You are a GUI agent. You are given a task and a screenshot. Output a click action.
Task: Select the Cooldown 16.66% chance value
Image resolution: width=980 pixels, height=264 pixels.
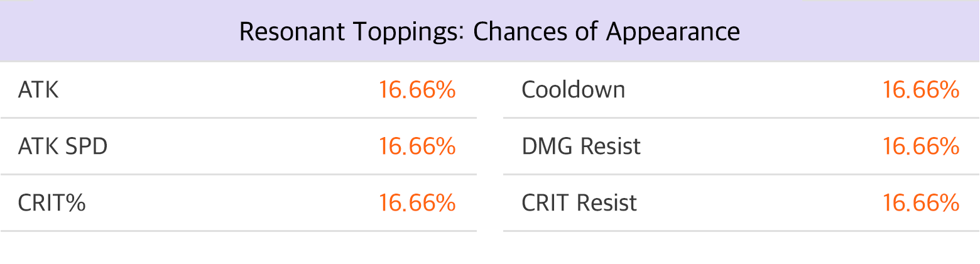point(921,91)
